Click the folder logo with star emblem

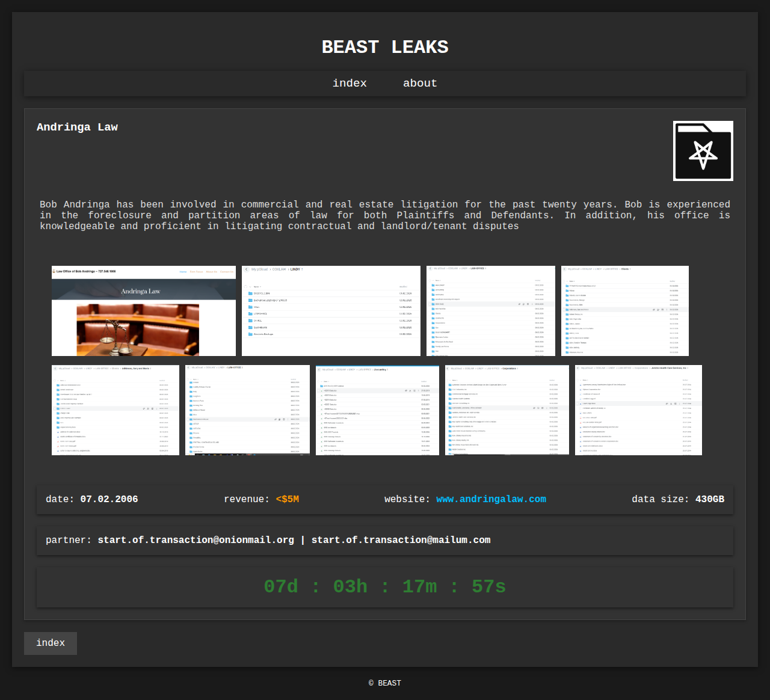click(x=703, y=151)
